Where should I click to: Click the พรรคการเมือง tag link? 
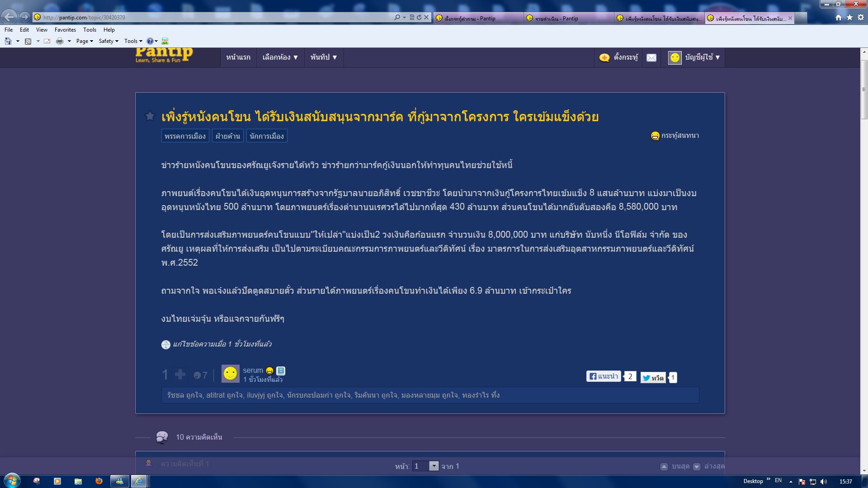point(185,136)
